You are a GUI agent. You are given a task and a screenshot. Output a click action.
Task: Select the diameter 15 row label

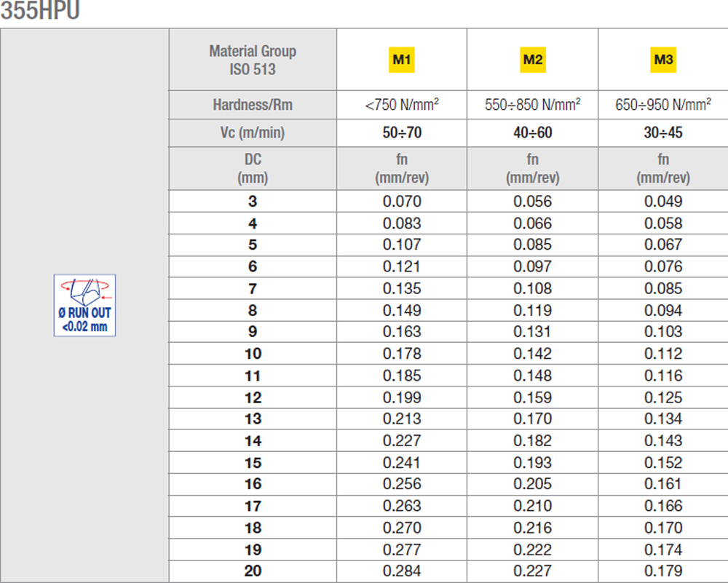point(253,463)
